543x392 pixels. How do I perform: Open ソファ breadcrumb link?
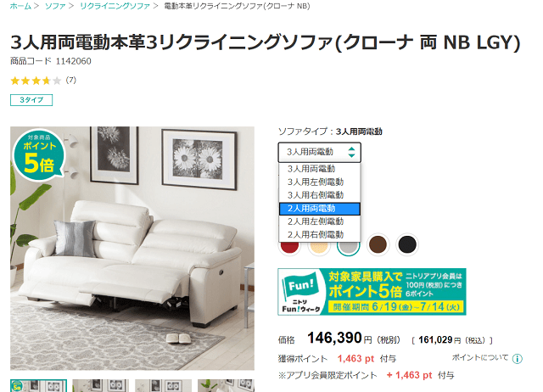tap(55, 6)
